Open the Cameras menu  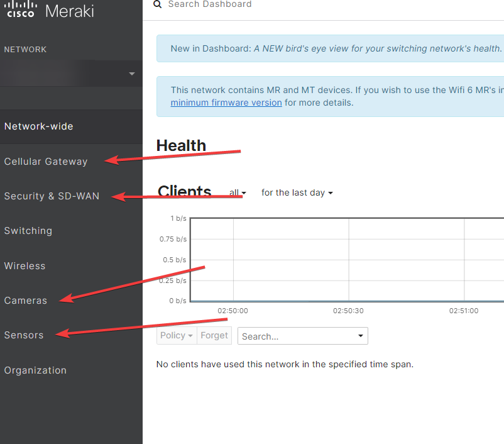25,301
